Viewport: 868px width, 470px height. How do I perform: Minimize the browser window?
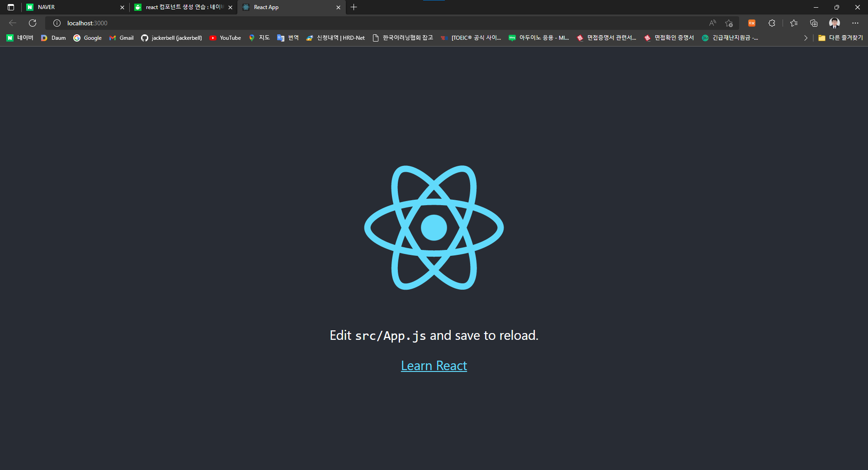pos(816,7)
